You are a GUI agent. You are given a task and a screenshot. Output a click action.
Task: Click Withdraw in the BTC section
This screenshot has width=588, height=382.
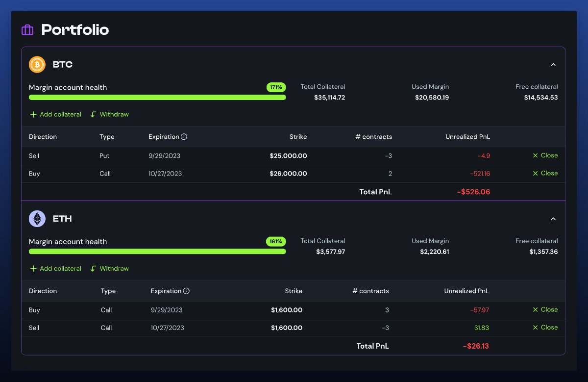point(113,114)
